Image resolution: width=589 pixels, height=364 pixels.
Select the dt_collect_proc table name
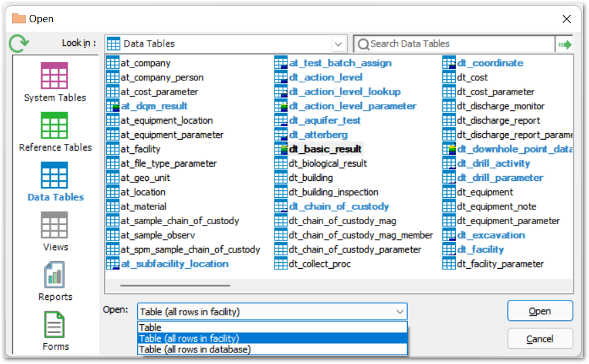click(x=320, y=264)
